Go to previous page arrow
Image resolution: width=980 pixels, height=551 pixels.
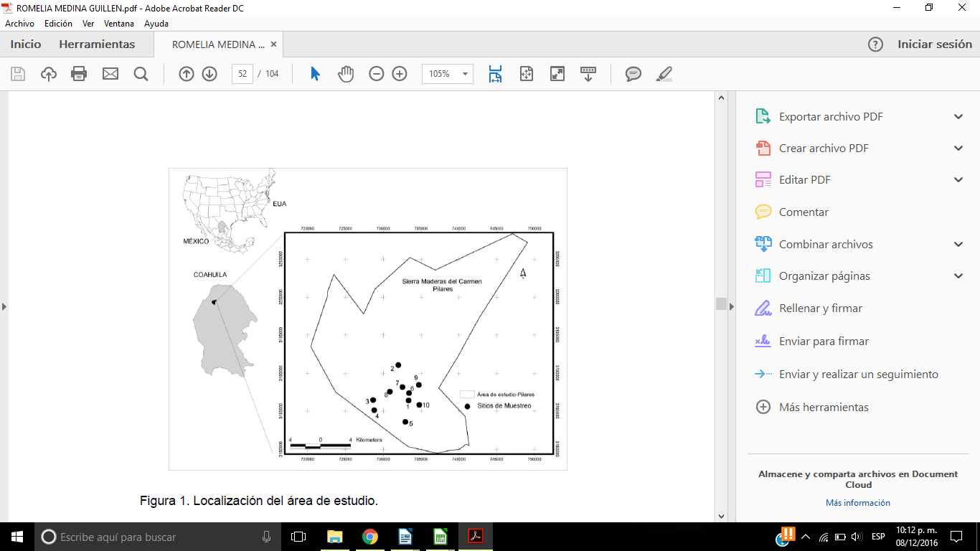tap(187, 74)
